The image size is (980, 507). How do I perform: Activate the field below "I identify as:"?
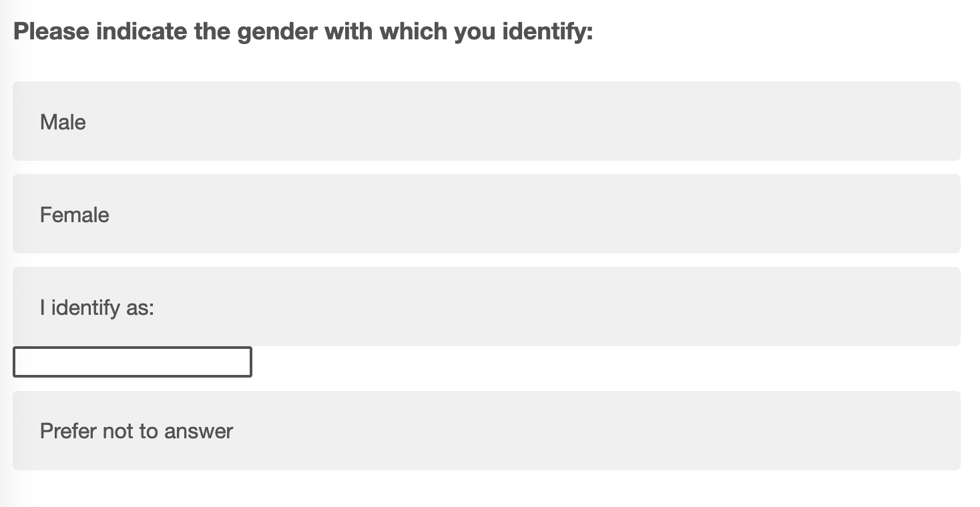132,362
